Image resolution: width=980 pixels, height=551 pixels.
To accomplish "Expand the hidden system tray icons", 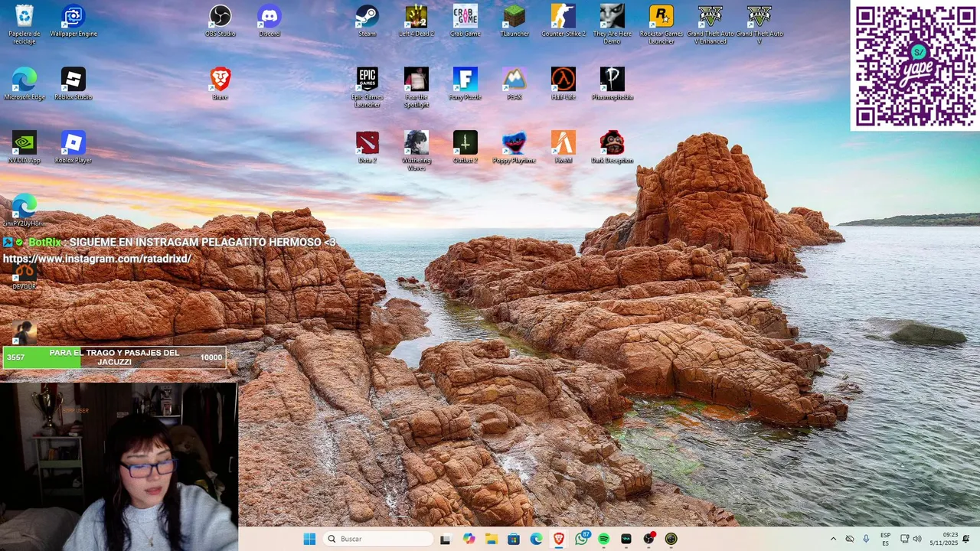I will [833, 539].
